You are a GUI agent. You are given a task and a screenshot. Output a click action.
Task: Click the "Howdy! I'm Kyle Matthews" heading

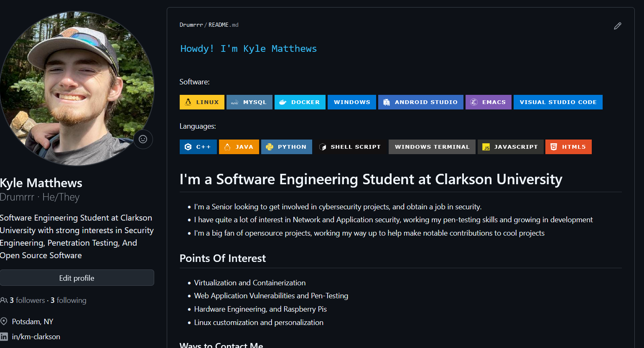pos(248,49)
